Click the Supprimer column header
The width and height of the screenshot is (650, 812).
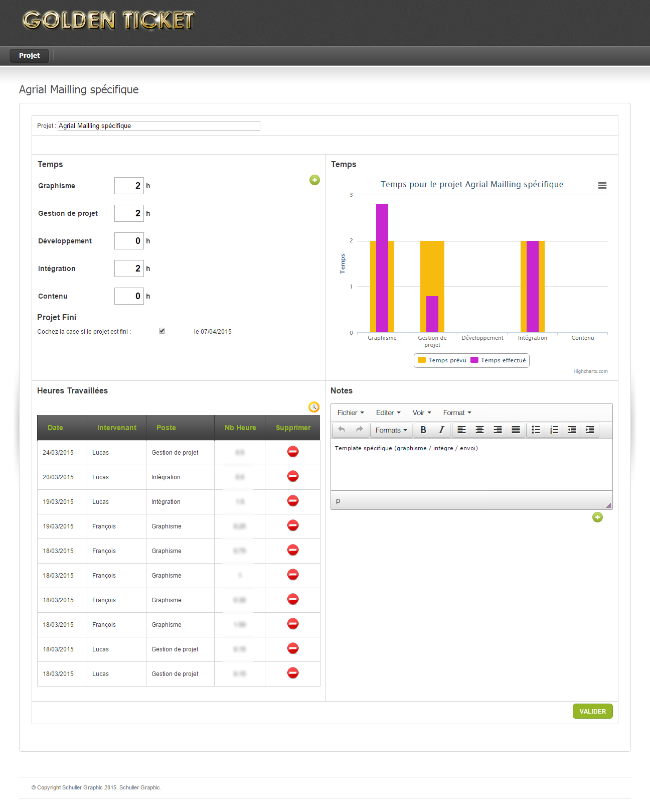pyautogui.click(x=293, y=428)
